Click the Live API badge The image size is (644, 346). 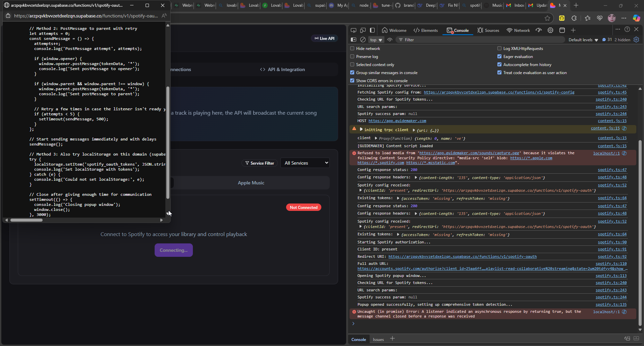tap(324, 38)
